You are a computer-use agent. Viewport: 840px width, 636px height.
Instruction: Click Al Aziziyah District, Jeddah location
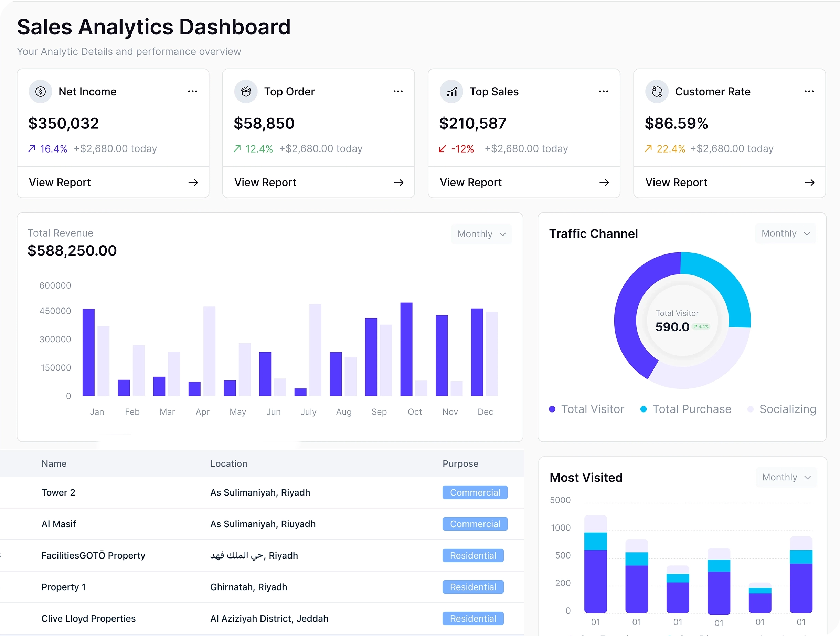(269, 618)
